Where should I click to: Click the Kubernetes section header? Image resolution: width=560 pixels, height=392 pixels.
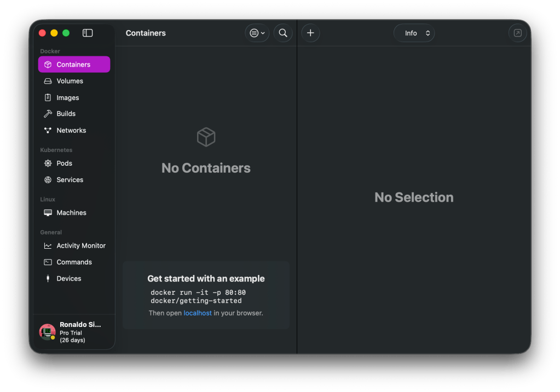tap(56, 150)
